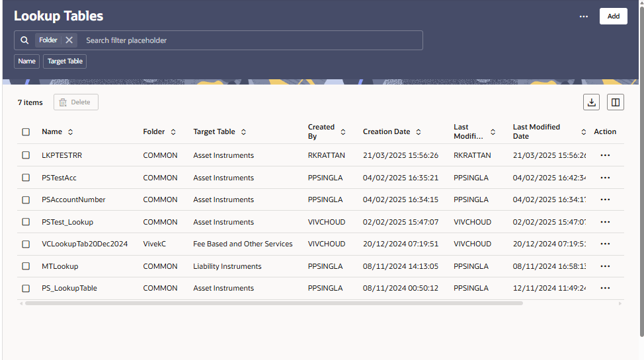This screenshot has width=644, height=360.
Task: Open action menu for LKPTESTRR row
Action: pos(605,155)
